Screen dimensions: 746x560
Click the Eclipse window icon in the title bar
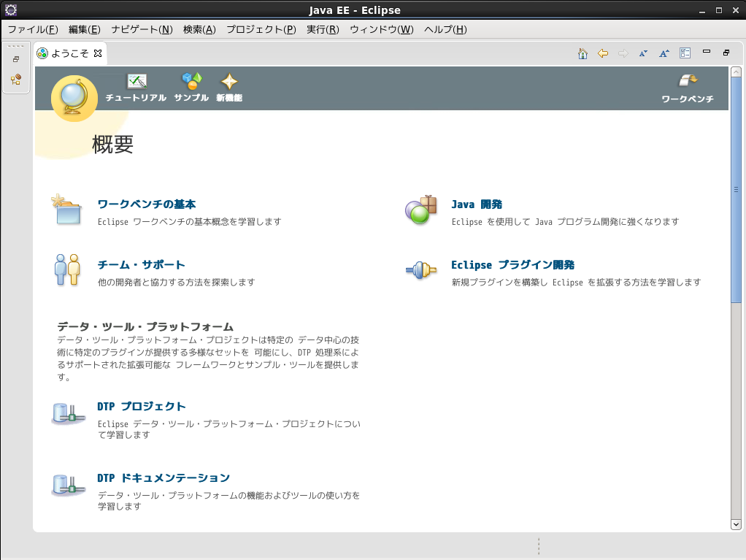pos(10,10)
